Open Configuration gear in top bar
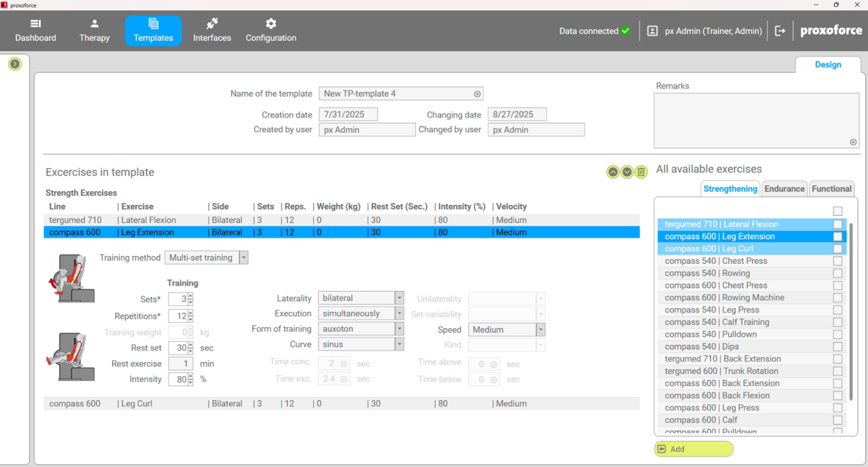Image resolution: width=868 pixels, height=467 pixels. pos(271,30)
